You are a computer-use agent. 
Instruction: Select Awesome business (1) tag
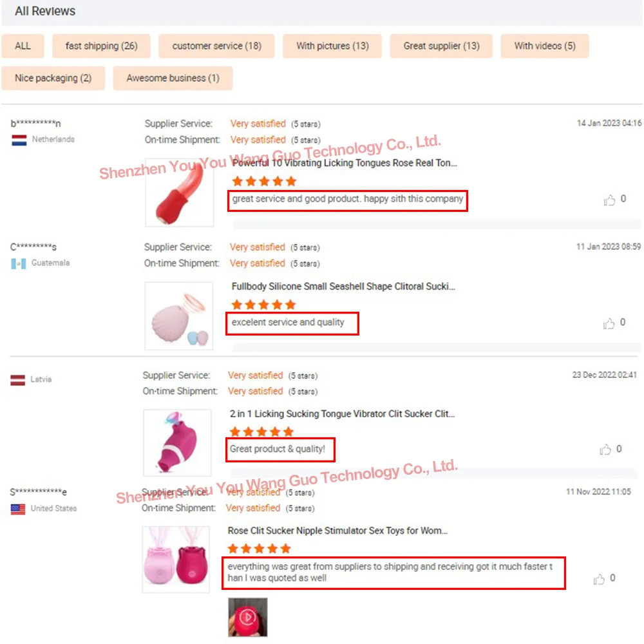(173, 78)
